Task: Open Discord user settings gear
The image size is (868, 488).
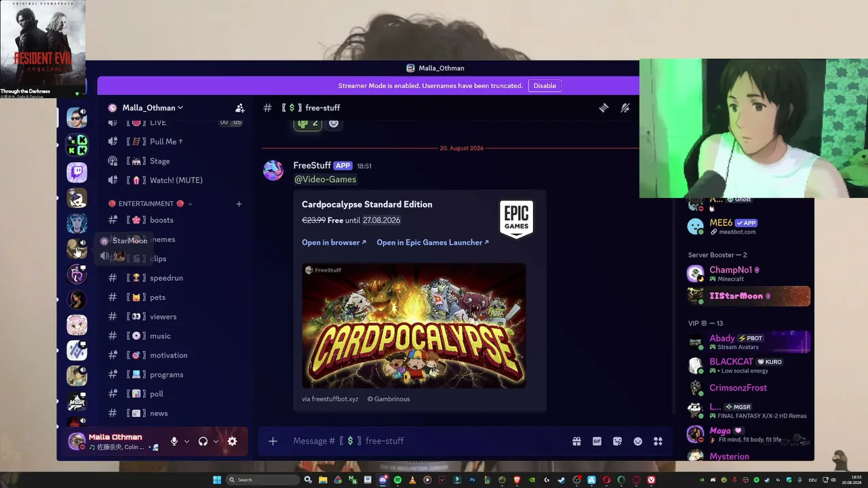Action: tap(232, 441)
